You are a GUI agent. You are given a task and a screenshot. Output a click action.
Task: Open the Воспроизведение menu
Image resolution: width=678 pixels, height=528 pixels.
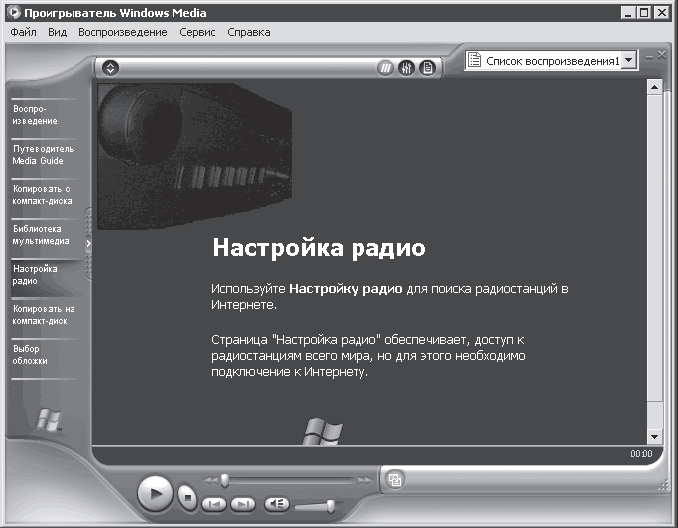pos(123,32)
